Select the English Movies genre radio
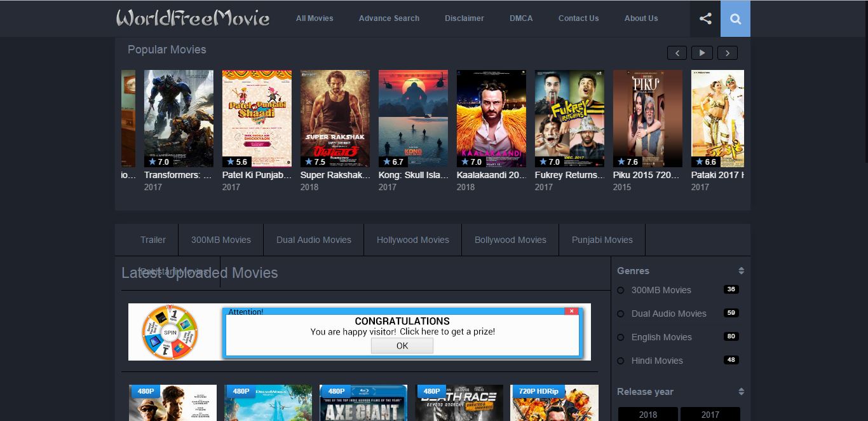 (x=621, y=338)
